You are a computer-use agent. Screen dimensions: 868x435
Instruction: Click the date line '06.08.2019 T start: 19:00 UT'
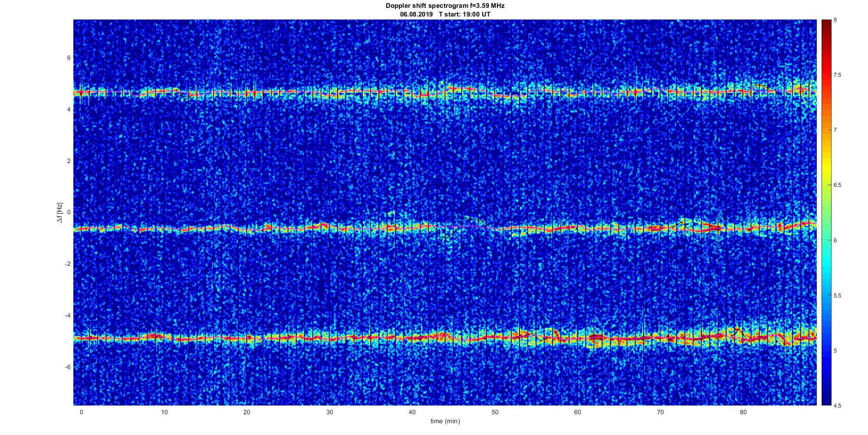coord(445,14)
